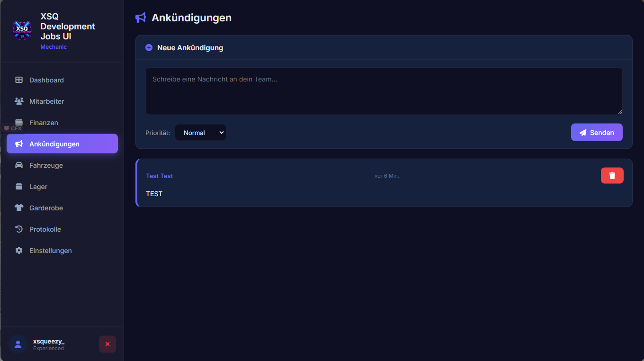Open the Dashboard menu item

click(x=62, y=80)
